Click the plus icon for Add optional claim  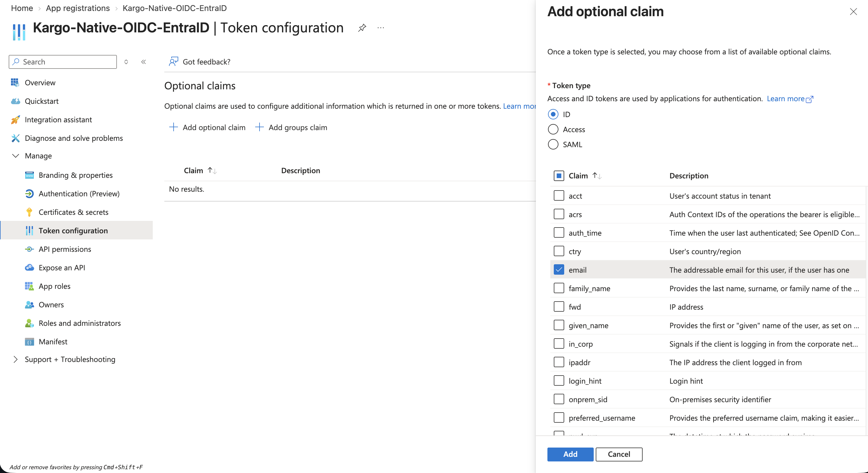tap(173, 127)
